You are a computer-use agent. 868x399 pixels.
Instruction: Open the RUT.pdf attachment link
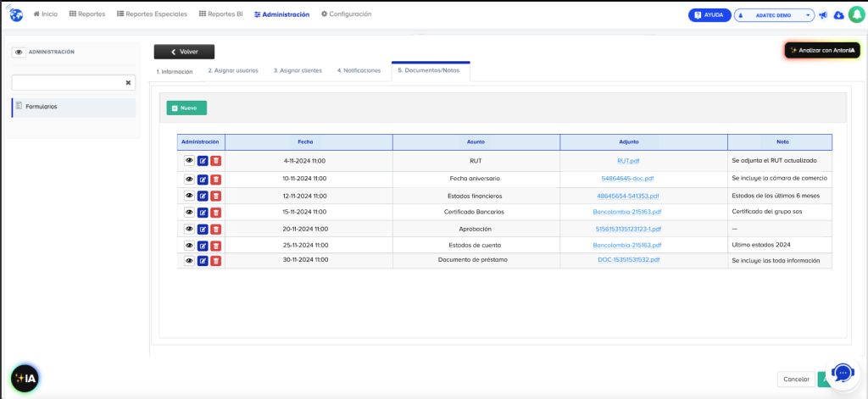coord(628,161)
